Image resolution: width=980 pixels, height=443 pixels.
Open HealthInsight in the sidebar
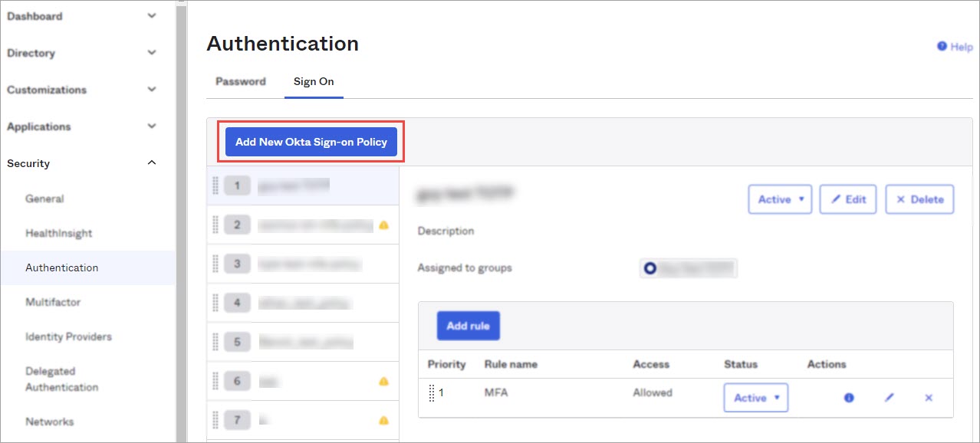(59, 233)
